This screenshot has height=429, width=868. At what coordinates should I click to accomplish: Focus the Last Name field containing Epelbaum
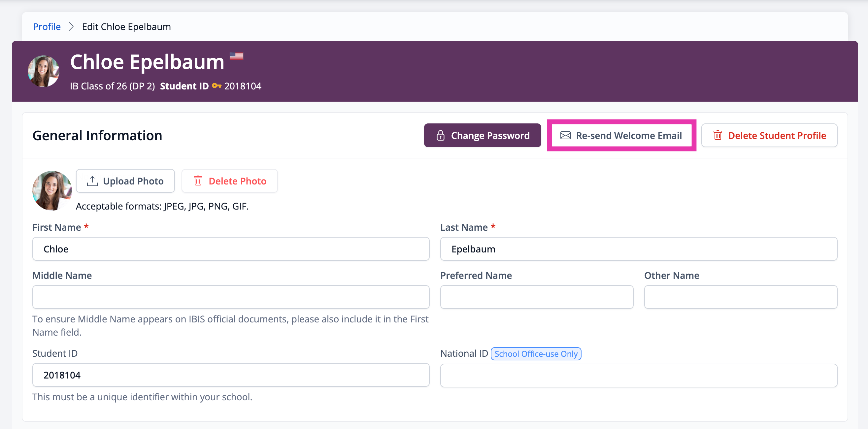tap(639, 249)
